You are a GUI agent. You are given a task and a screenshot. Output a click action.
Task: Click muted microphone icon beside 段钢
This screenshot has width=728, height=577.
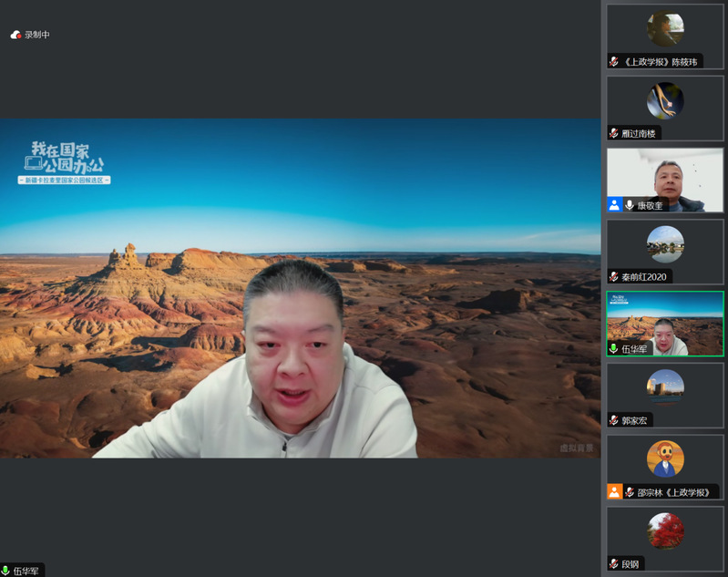[614, 564]
